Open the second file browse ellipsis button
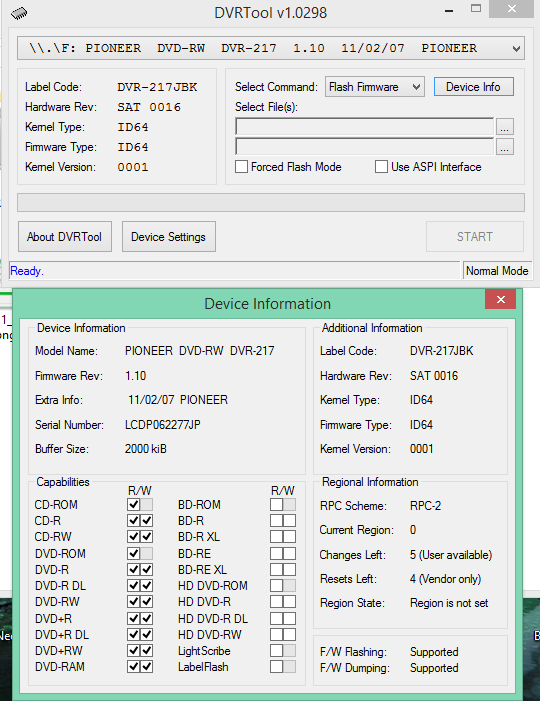Image resolution: width=540 pixels, height=701 pixels. tap(505, 147)
